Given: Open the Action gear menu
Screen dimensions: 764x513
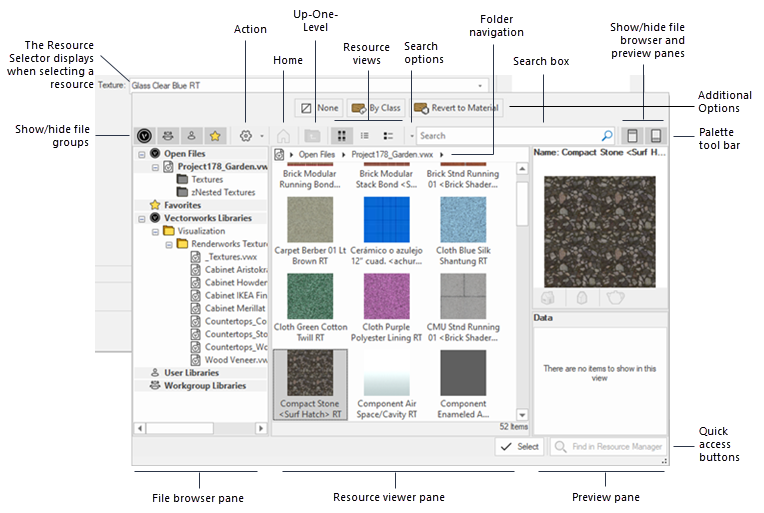Looking at the screenshot, I should (x=247, y=134).
